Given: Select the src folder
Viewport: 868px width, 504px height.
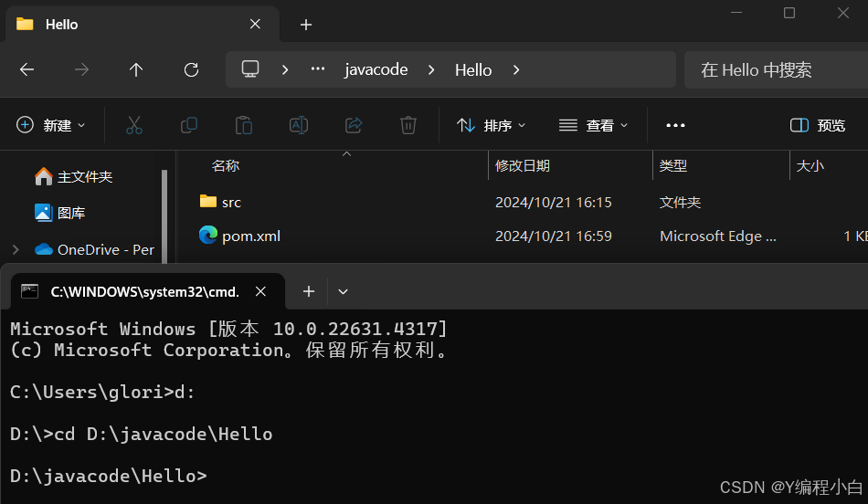Looking at the screenshot, I should 220,202.
